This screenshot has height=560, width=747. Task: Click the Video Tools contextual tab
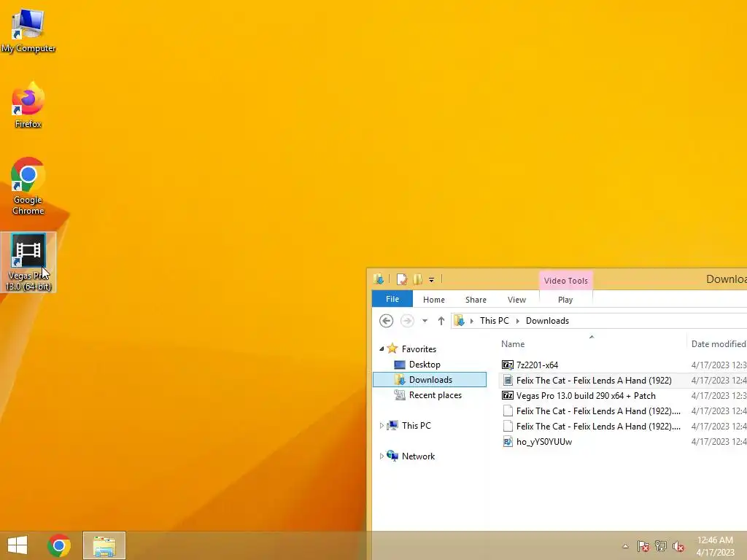(566, 281)
